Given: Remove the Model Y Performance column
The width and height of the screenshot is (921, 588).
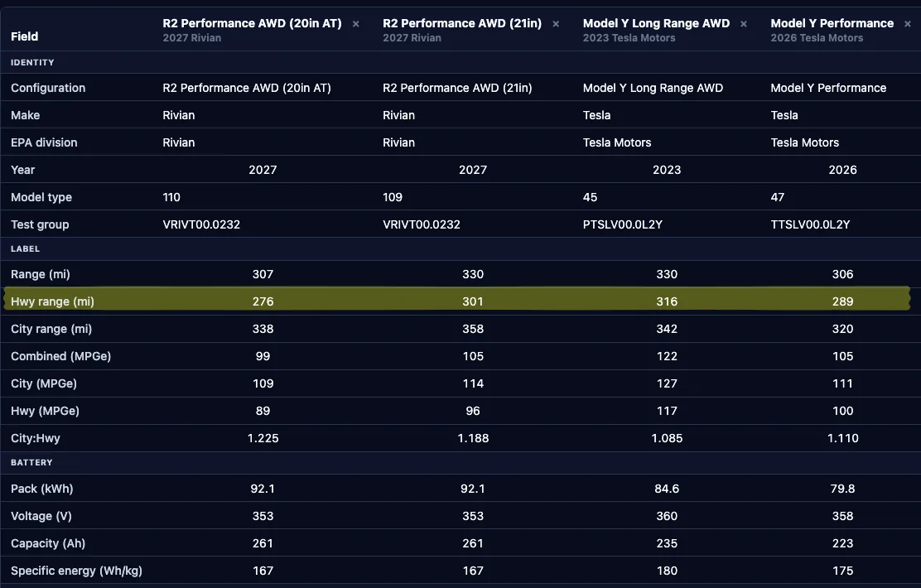Looking at the screenshot, I should point(908,24).
